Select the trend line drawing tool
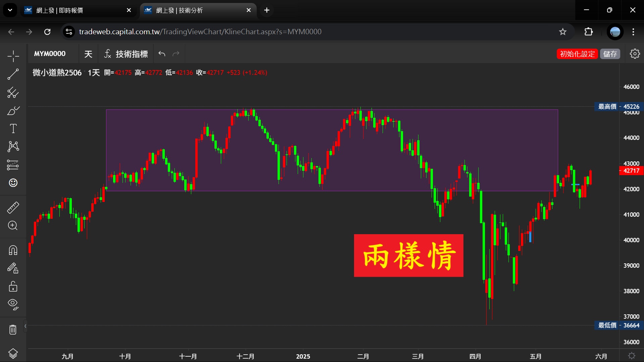 [x=13, y=74]
